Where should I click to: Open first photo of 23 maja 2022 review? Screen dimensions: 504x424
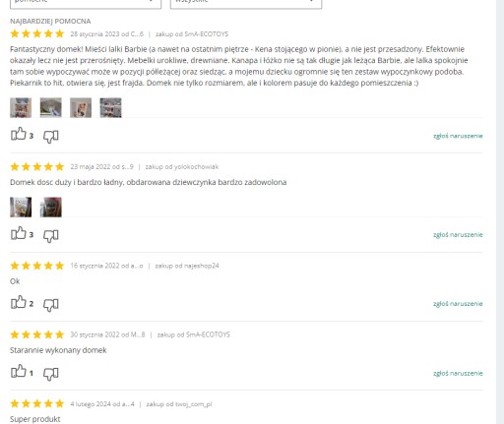tap(21, 207)
